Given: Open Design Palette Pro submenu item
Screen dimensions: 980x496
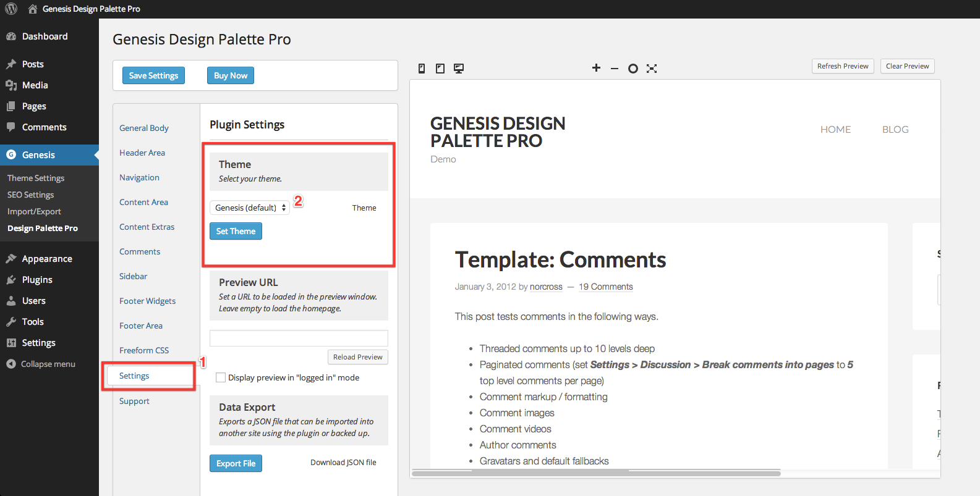Looking at the screenshot, I should [43, 228].
